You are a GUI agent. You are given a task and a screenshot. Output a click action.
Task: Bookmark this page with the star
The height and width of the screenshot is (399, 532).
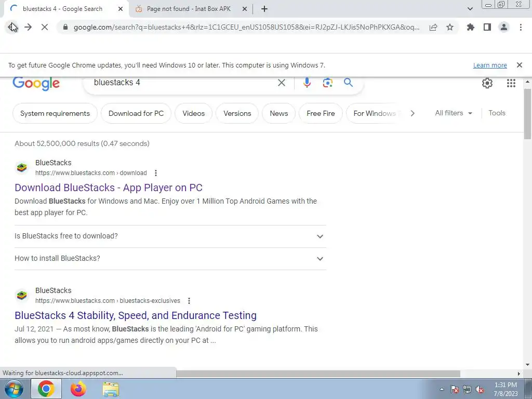(450, 27)
